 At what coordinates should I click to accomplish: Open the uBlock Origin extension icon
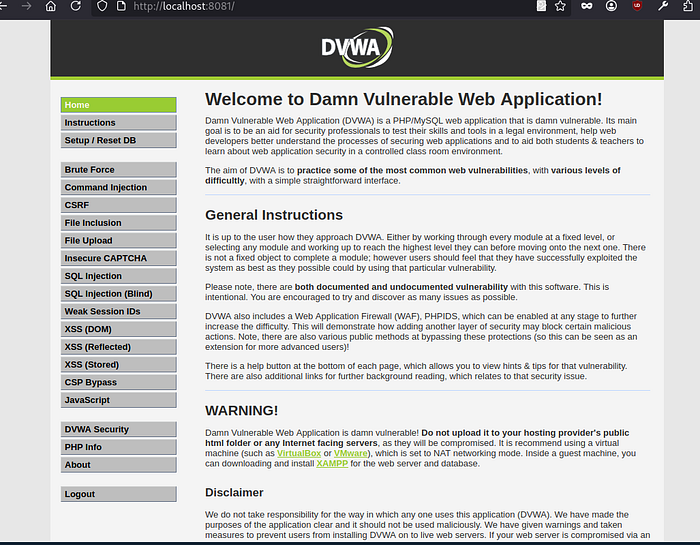tap(637, 6)
